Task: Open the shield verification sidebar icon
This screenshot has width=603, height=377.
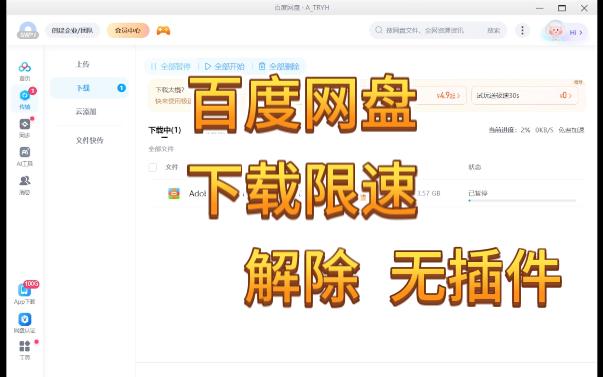Action: point(25,319)
